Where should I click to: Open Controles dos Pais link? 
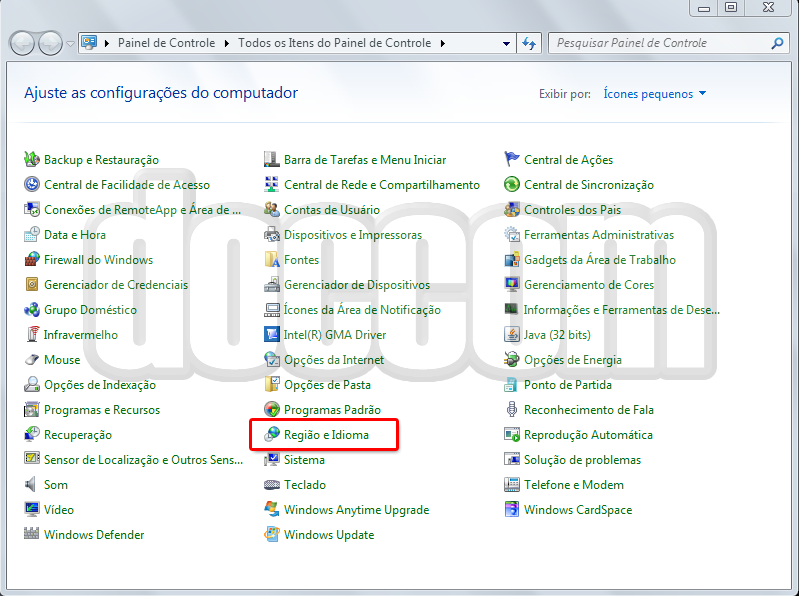(x=572, y=209)
